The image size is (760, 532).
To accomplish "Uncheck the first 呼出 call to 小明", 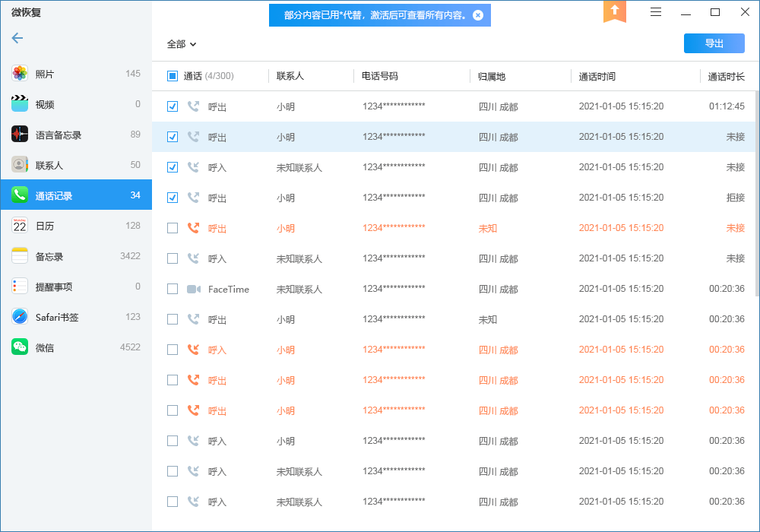I will (x=172, y=106).
